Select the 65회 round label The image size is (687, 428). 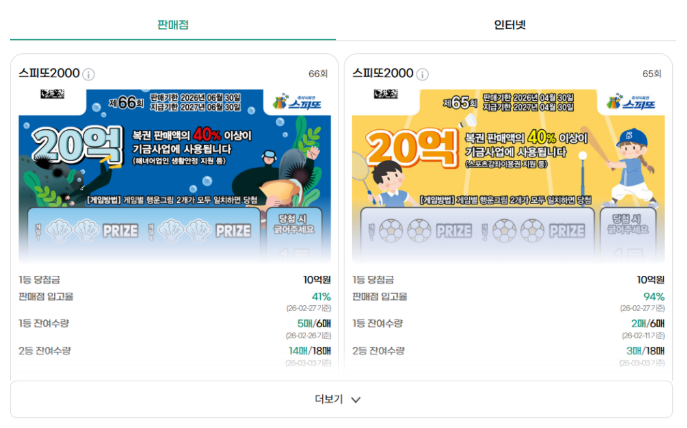[652, 74]
